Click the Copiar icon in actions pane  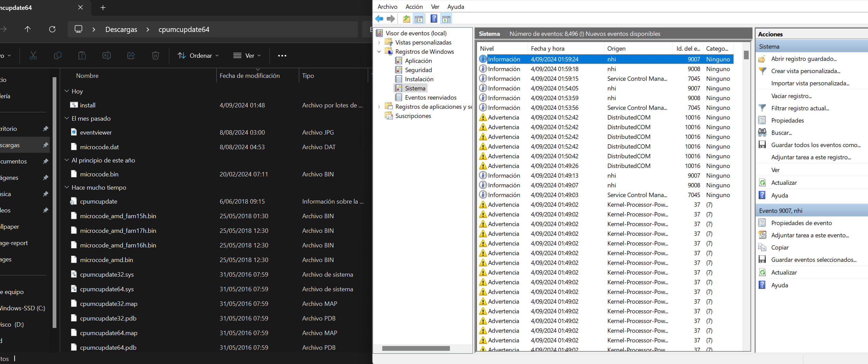click(762, 247)
